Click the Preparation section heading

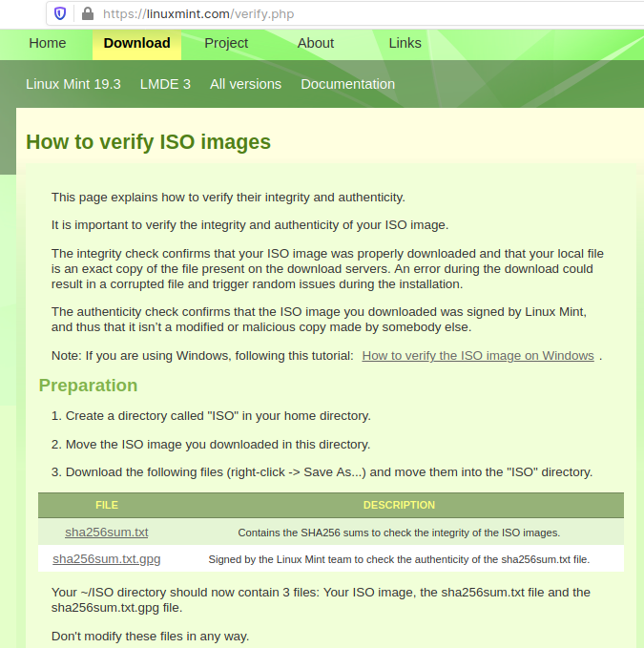tap(88, 386)
